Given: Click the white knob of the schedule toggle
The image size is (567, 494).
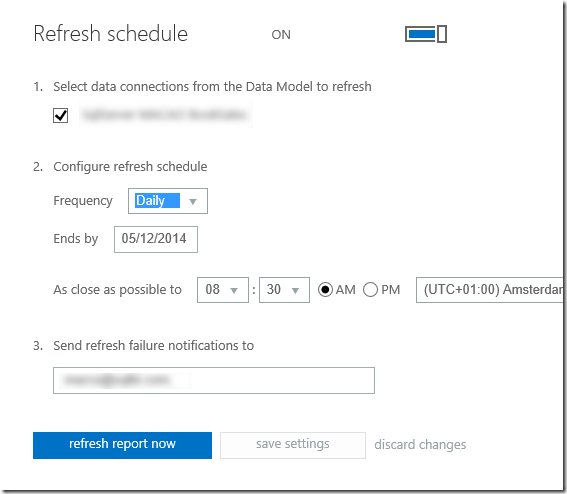Looking at the screenshot, I should (x=442, y=34).
